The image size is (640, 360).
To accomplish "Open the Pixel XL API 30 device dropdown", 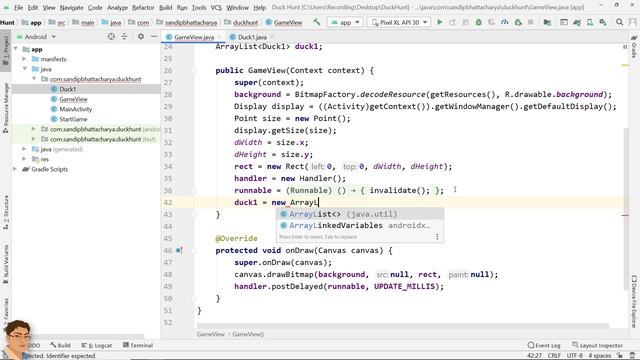I will 399,22.
